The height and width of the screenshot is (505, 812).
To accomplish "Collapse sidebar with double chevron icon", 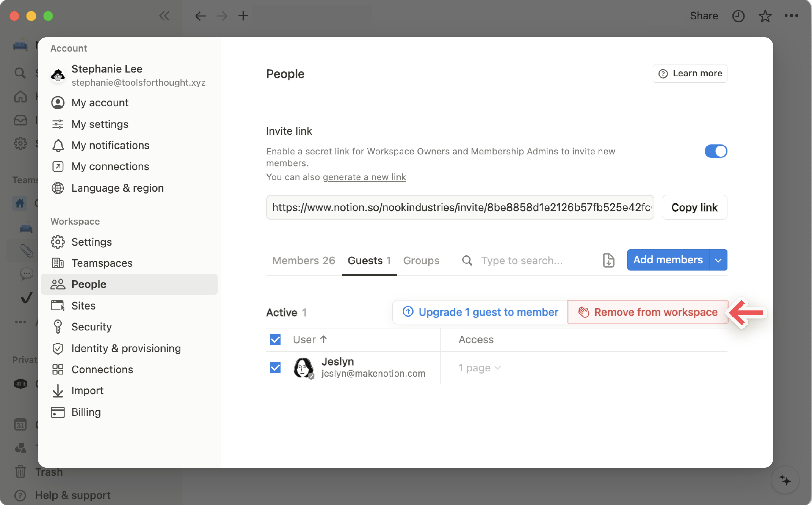I will 164,16.
